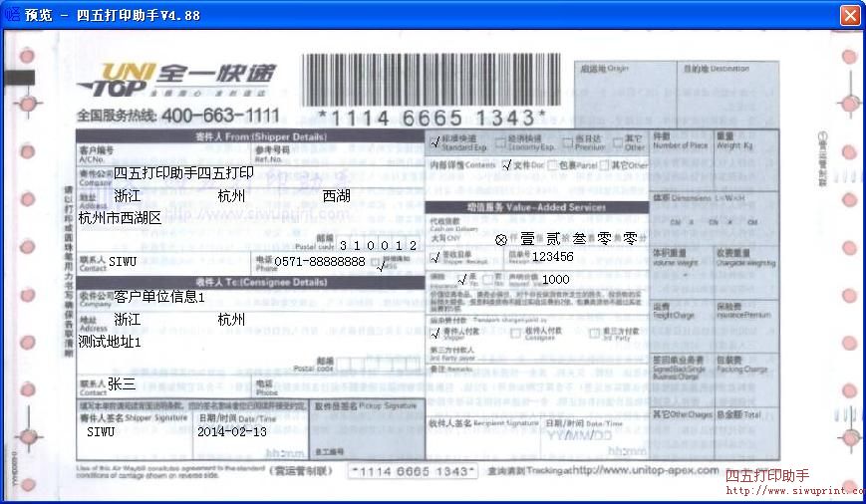Viewport: 866px width, 504px height.
Task: Toggle the 签收回单 receipt checkbox
Action: [435, 257]
